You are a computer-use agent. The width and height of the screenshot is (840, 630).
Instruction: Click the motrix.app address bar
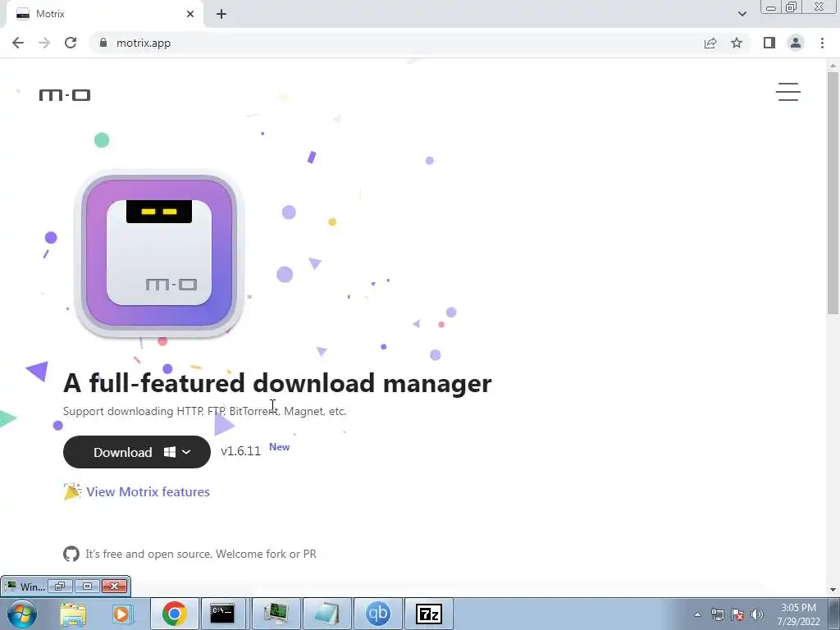(396, 43)
